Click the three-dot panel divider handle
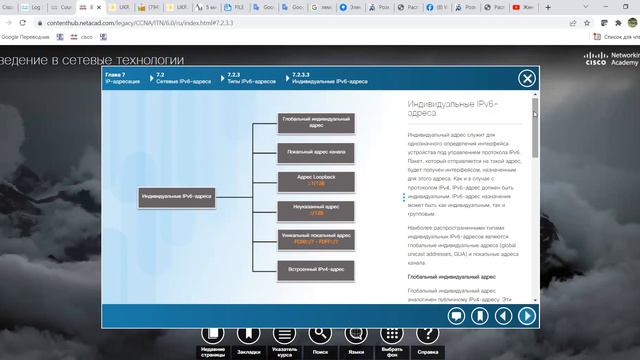Image resolution: width=640 pixels, height=360 pixels. coord(404,198)
